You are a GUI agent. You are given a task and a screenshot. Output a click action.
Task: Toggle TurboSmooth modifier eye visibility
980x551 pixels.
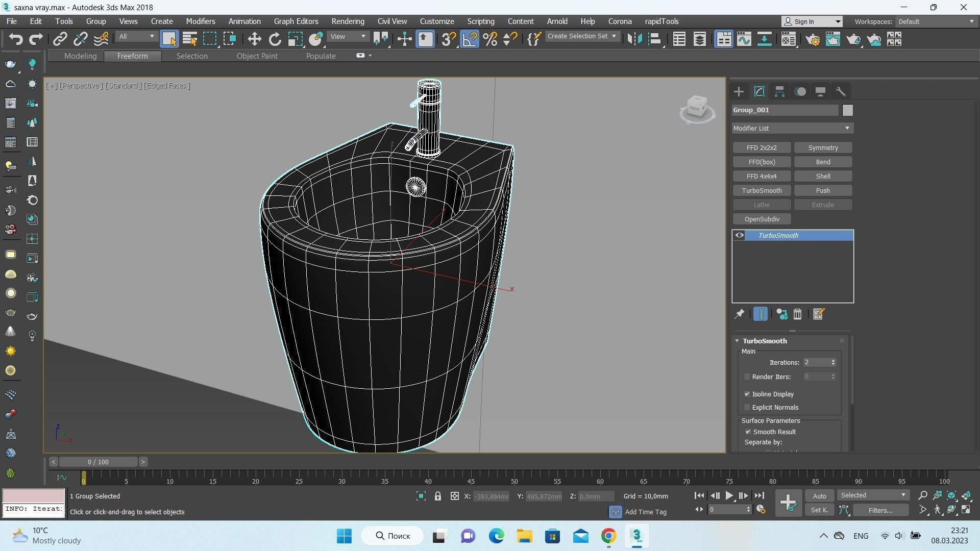(x=739, y=235)
